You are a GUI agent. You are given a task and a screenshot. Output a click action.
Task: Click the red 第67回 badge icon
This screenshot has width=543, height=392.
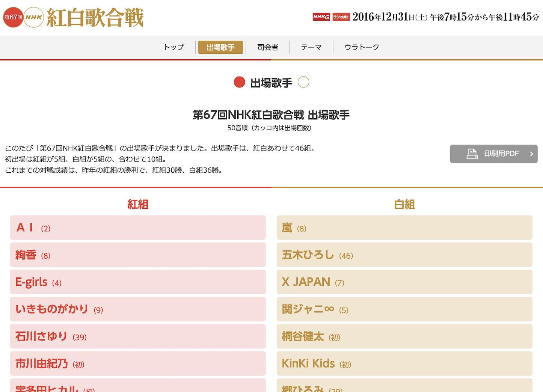click(x=13, y=17)
